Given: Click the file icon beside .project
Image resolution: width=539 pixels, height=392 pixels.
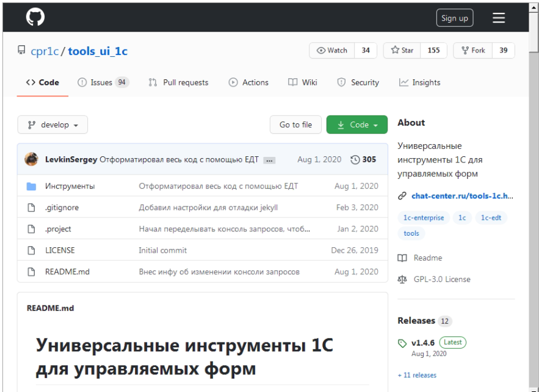Looking at the screenshot, I should pyautogui.click(x=31, y=229).
